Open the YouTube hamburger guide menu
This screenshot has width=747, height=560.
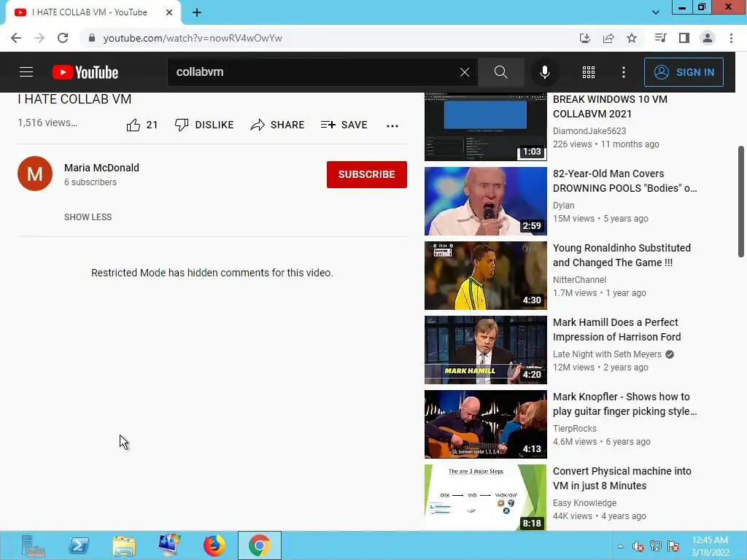[x=26, y=72]
